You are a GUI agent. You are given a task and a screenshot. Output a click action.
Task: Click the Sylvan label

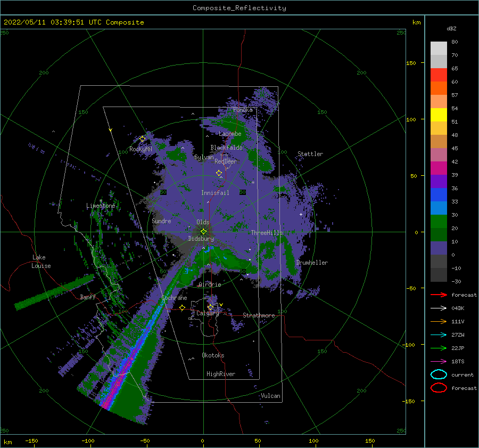tap(204, 157)
